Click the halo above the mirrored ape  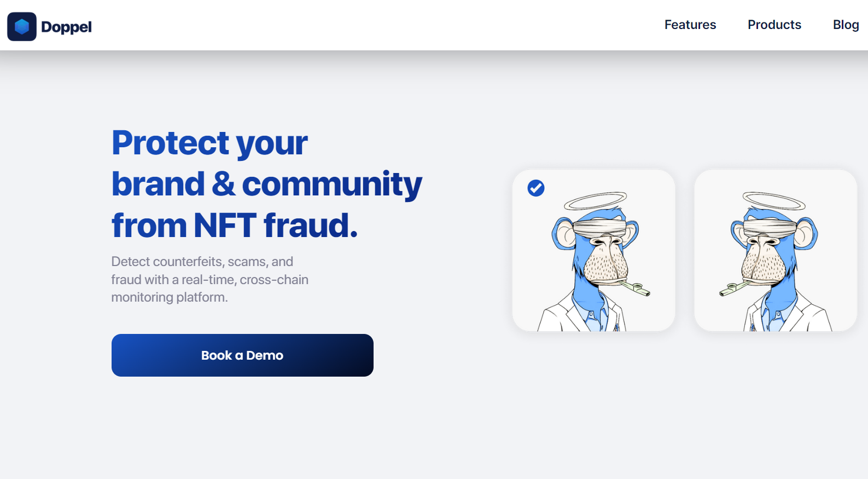(x=774, y=201)
